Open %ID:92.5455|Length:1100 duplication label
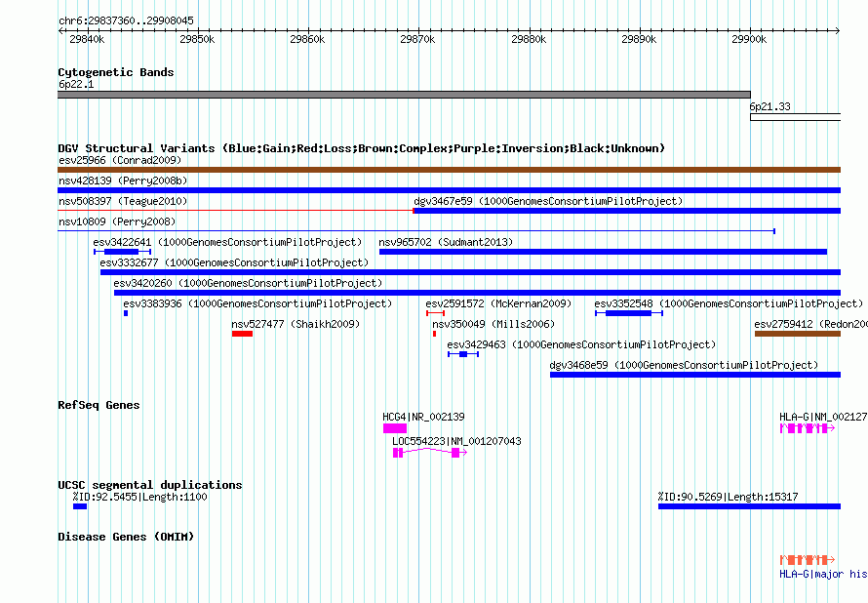868x603 pixels. [x=140, y=497]
